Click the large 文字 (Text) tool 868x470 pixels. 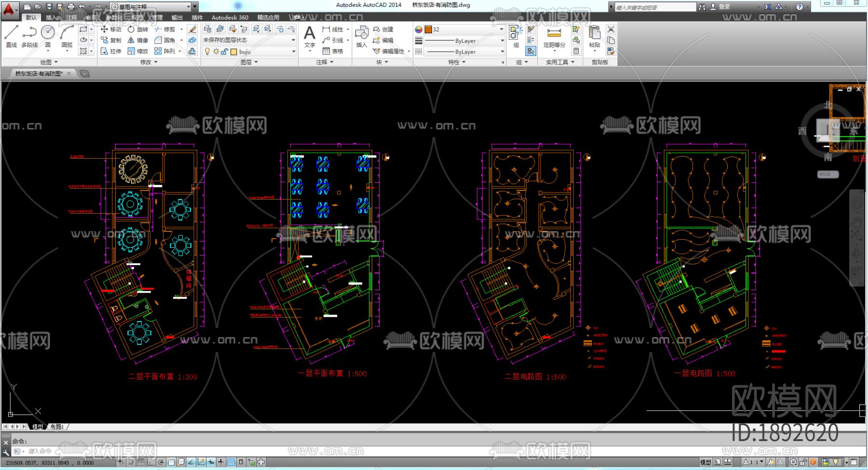point(310,36)
